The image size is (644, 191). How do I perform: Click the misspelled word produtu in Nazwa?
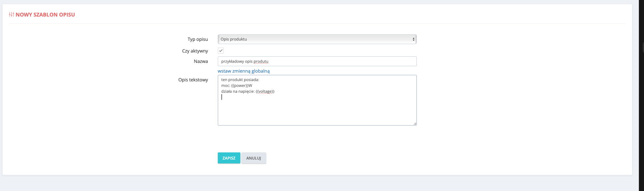click(261, 61)
